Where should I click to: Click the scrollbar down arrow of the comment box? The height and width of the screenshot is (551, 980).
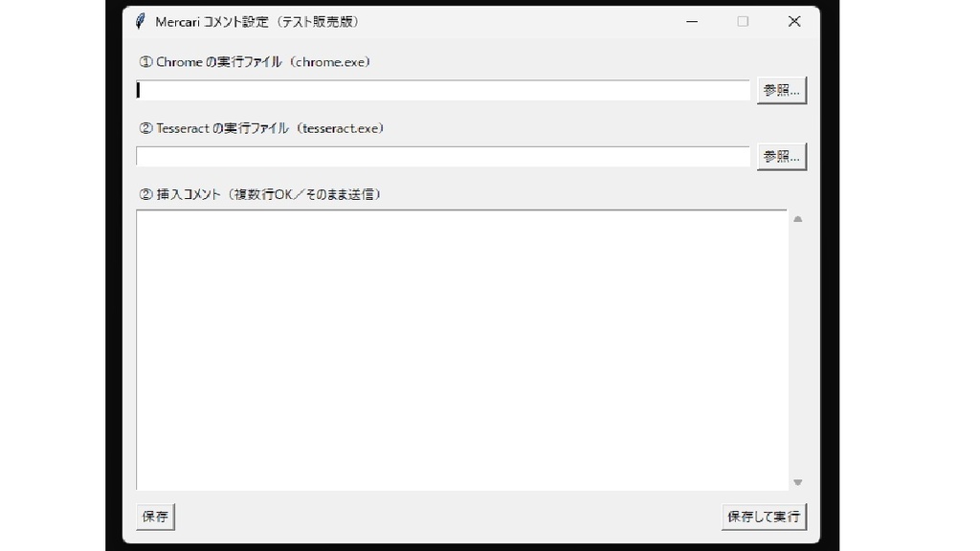point(797,481)
